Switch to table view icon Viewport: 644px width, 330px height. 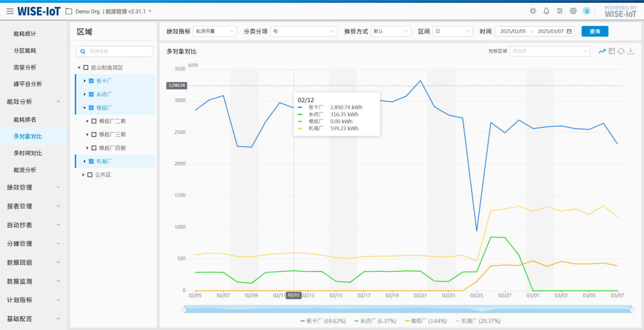[612, 51]
